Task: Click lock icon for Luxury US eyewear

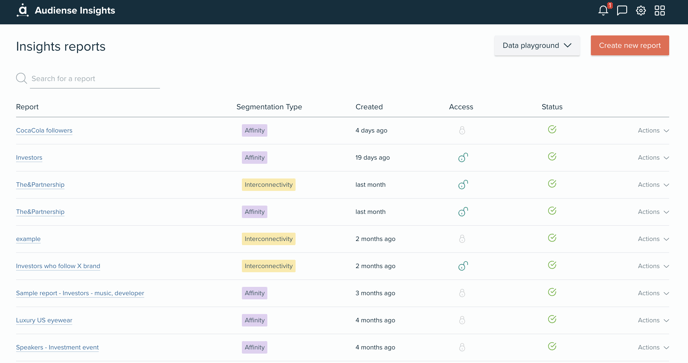Action: [x=462, y=320]
